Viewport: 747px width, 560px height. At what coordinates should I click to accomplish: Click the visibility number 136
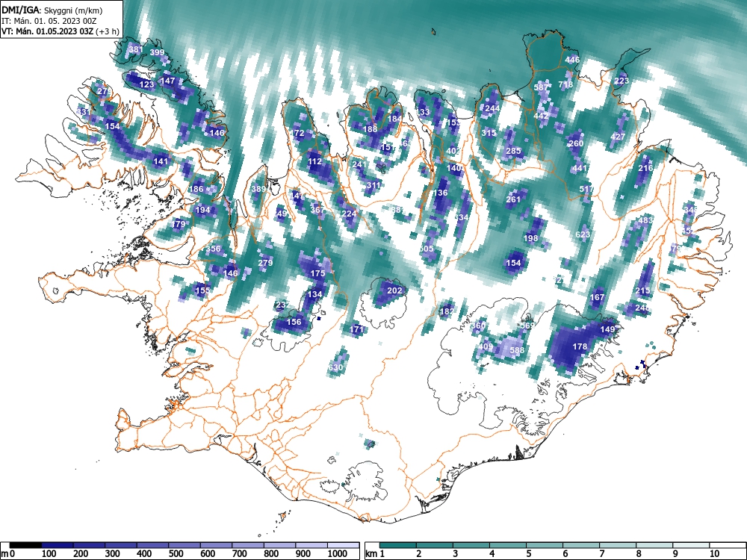tap(440, 193)
